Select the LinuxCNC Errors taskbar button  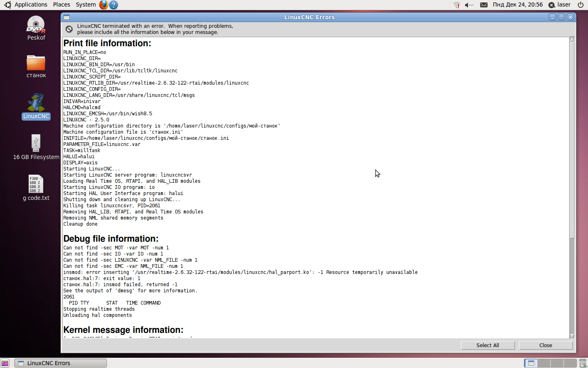tap(61, 363)
